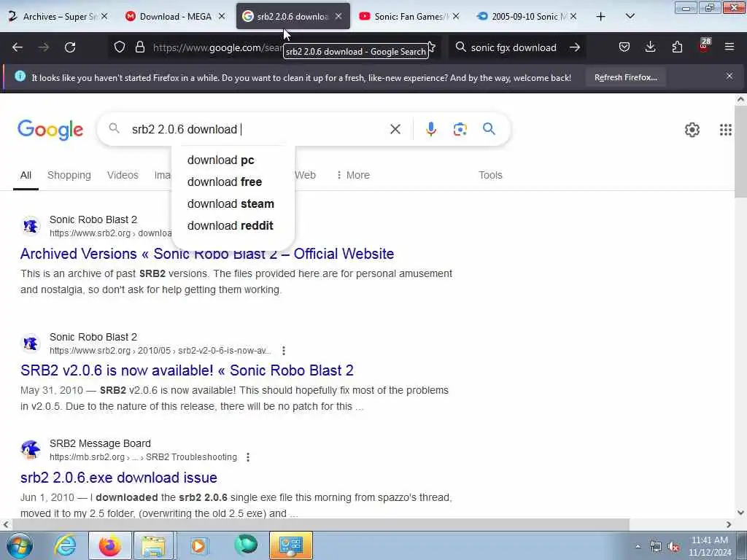Click the magnifier icon in Firefox search box
Screen dimensions: 747x560
[x=460, y=47]
